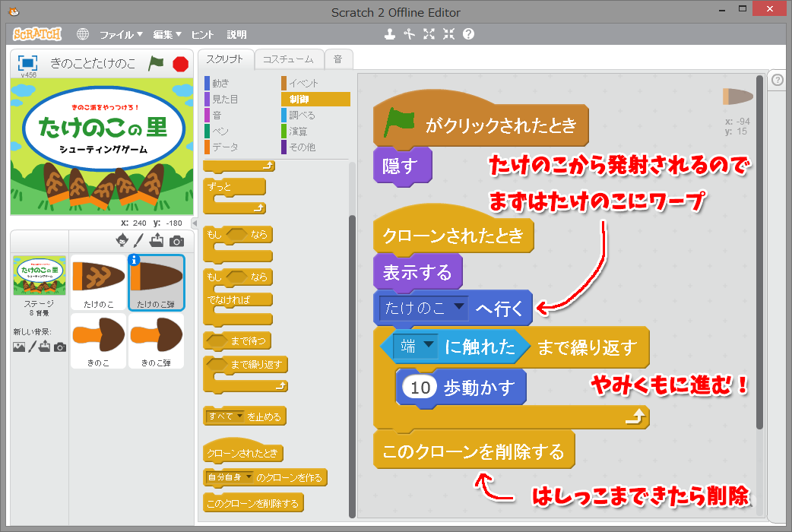
Task: Select the 音 block category in palette
Action: coord(214,116)
